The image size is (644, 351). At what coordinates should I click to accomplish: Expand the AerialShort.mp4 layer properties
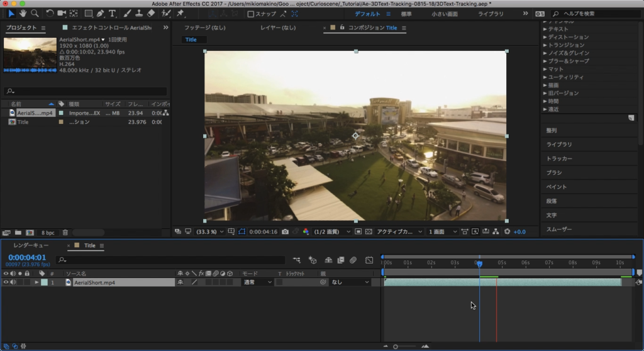point(36,282)
